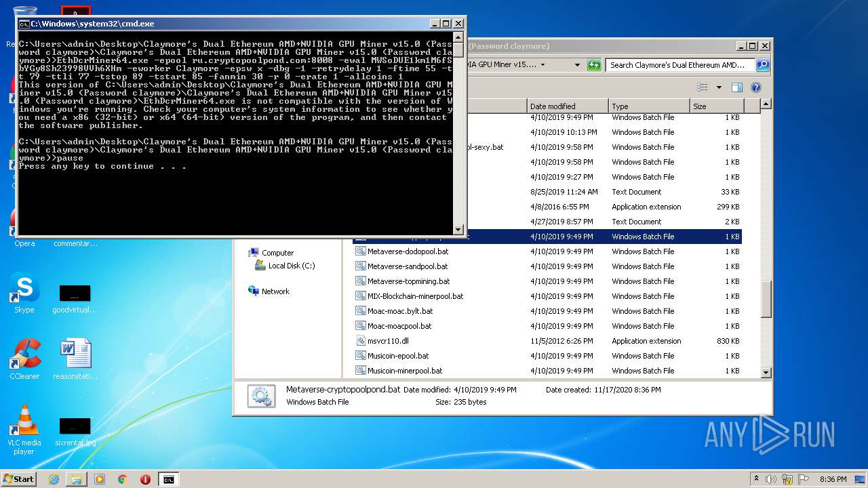Viewport: 868px width, 488px height.
Task: Show hidden system tray icons arrow
Action: (756, 479)
